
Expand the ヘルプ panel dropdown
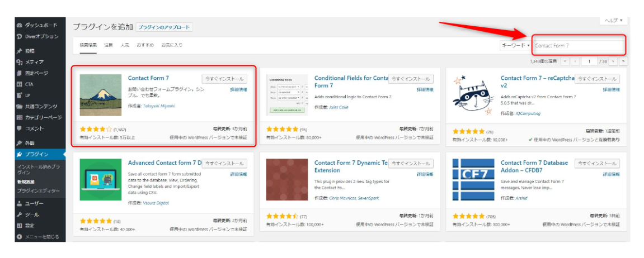[x=614, y=21]
